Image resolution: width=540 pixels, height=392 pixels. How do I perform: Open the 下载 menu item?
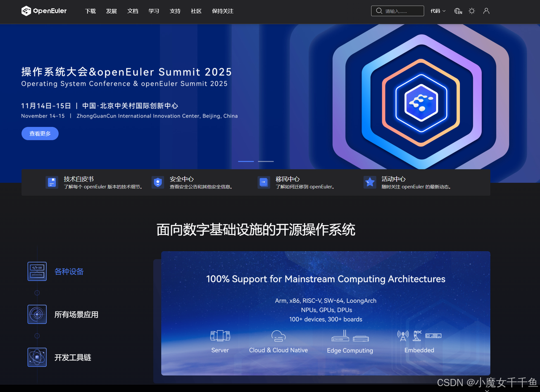click(x=90, y=11)
